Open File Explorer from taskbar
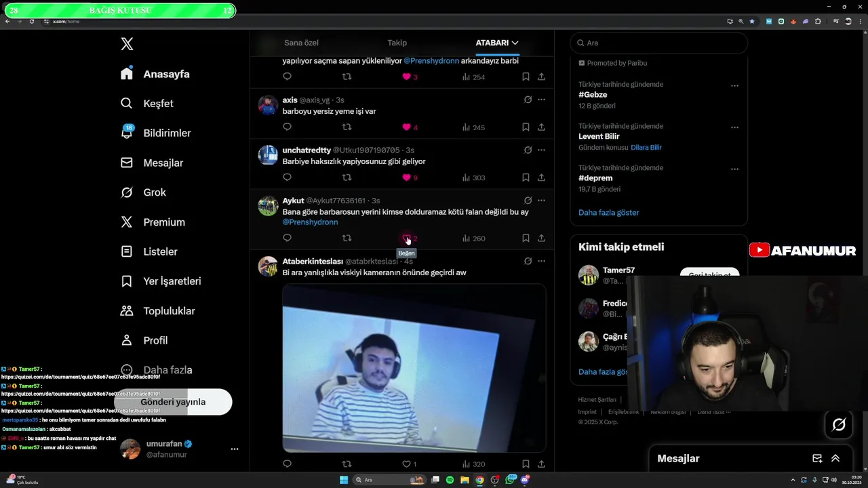The width and height of the screenshot is (868, 488). click(465, 480)
